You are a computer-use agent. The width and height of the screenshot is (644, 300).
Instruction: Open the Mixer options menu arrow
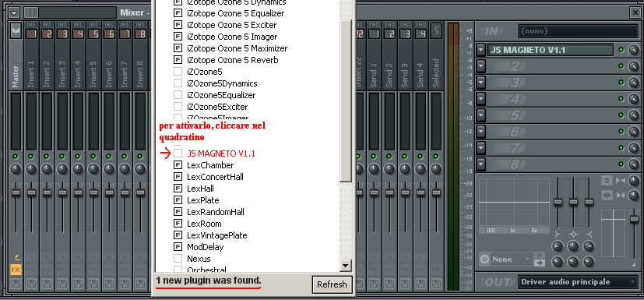tap(14, 12)
